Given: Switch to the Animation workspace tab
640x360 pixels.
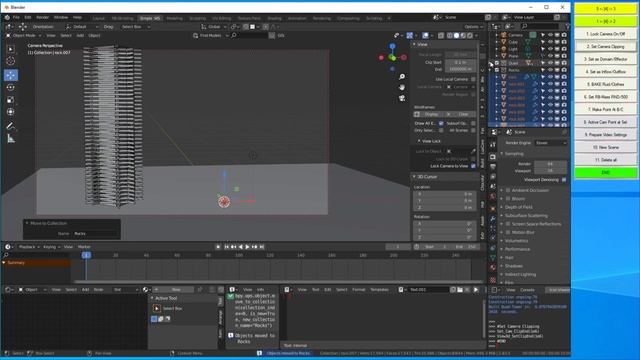Looking at the screenshot, I should 297,18.
